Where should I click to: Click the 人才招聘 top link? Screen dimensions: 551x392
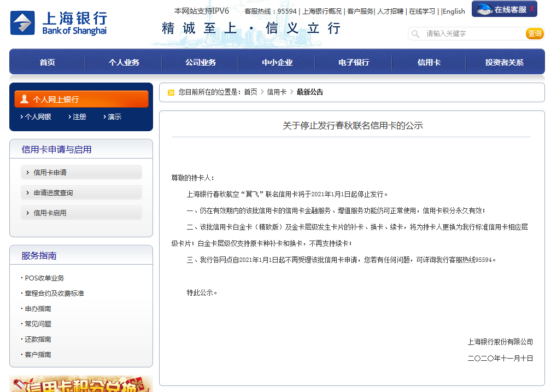tap(390, 11)
